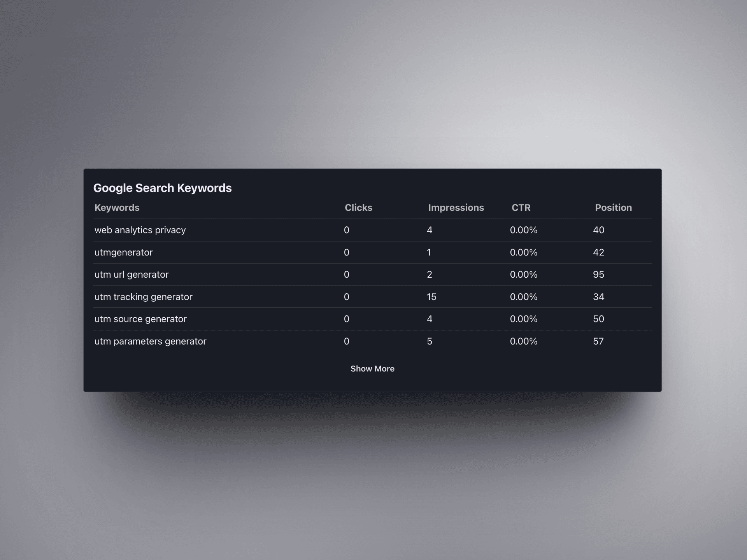Click clicks value 0 for web analytics privacy
The width and height of the screenshot is (747, 560).
pyautogui.click(x=347, y=230)
